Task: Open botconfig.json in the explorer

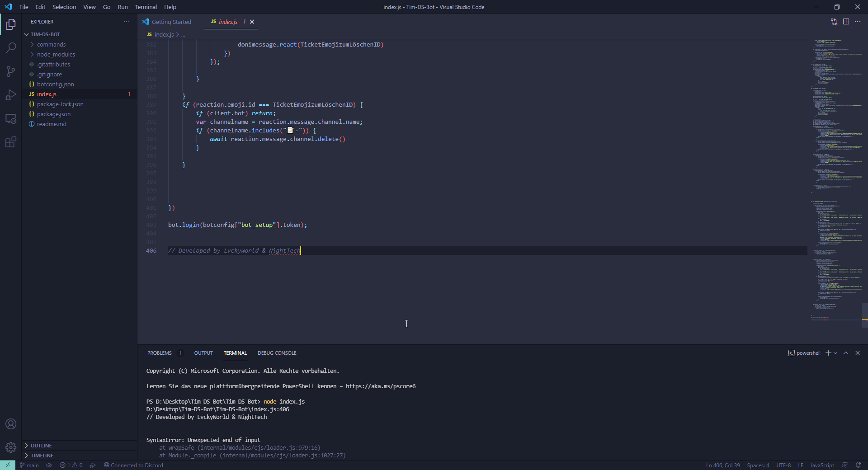Action: (x=55, y=84)
